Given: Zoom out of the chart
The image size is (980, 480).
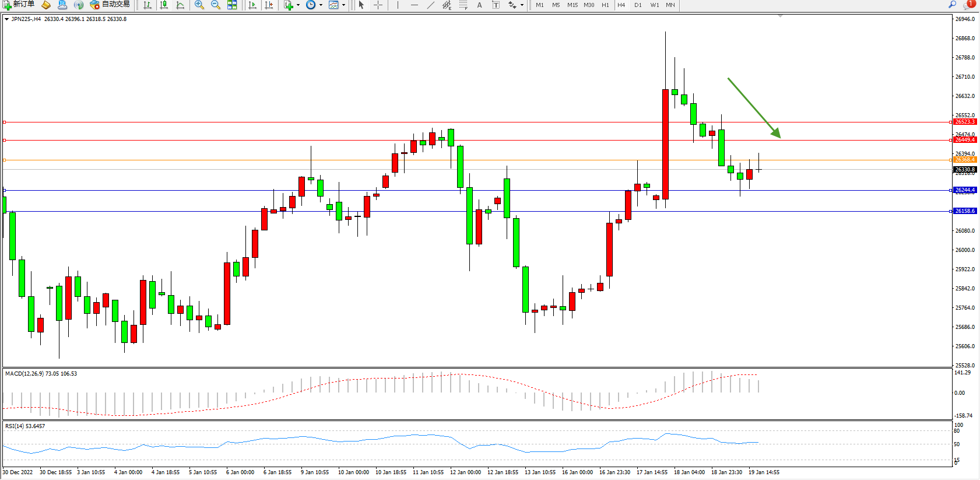Looking at the screenshot, I should [x=216, y=5].
